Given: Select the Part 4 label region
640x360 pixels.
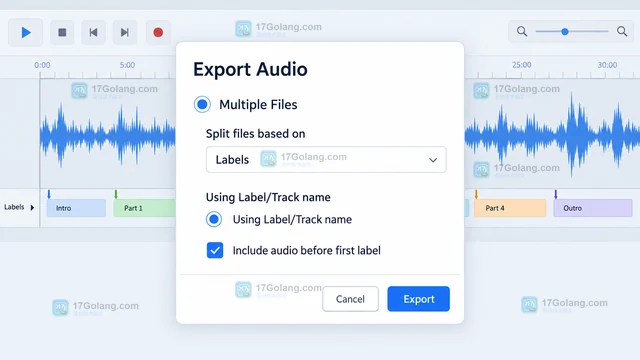Looking at the screenshot, I should (x=510, y=208).
